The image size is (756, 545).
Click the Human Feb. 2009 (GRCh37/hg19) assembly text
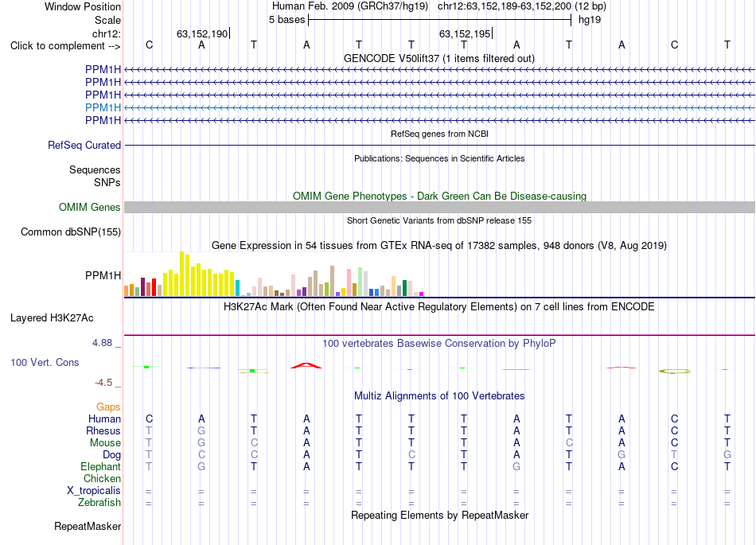pos(350,6)
